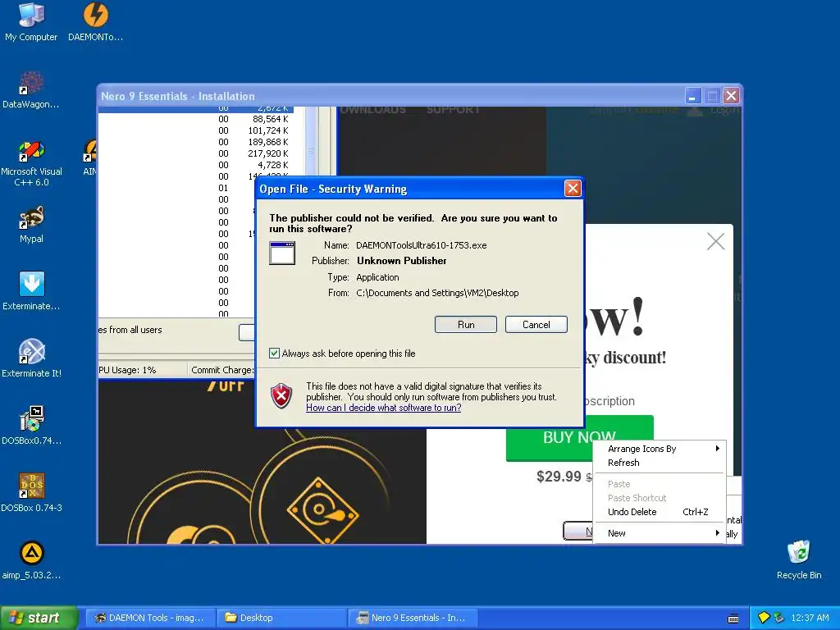Click the red shield warning icon
The height and width of the screenshot is (630, 840).
click(281, 396)
